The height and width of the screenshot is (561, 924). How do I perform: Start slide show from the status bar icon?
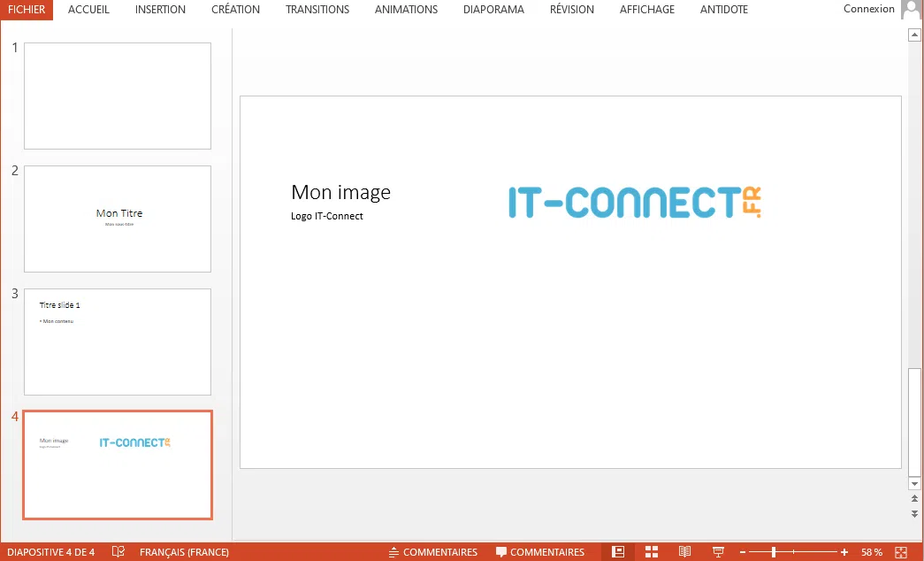718,552
